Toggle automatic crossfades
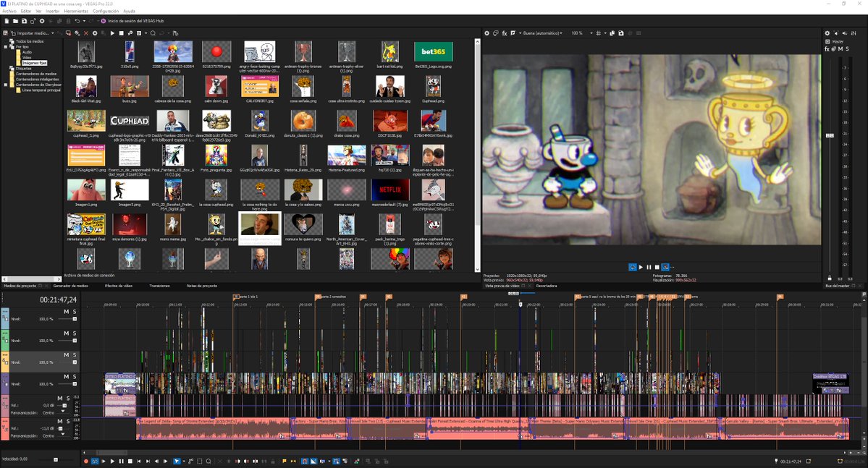868x468 pixels. [313, 461]
